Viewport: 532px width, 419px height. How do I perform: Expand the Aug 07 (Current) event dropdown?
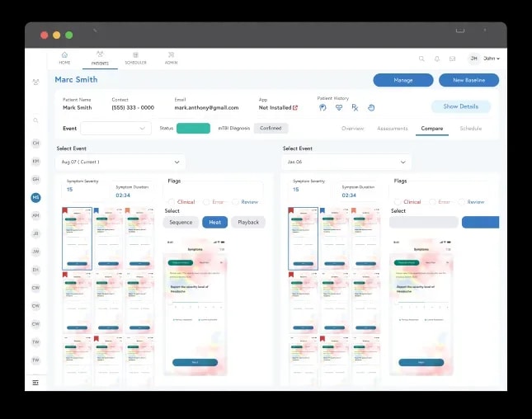click(120, 162)
